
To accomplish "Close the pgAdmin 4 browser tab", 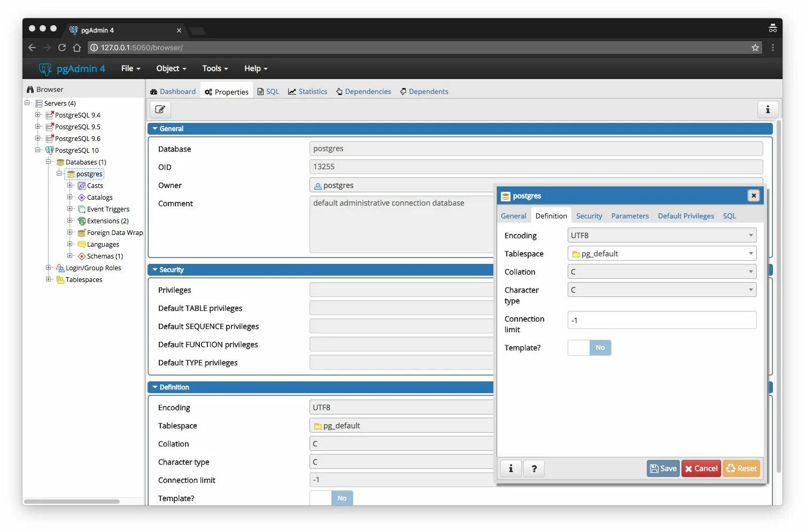I will click(x=179, y=30).
